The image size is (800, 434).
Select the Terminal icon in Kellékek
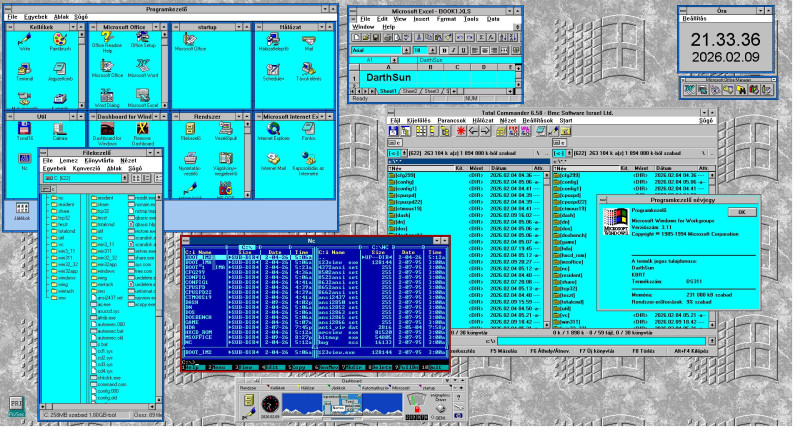click(x=24, y=72)
